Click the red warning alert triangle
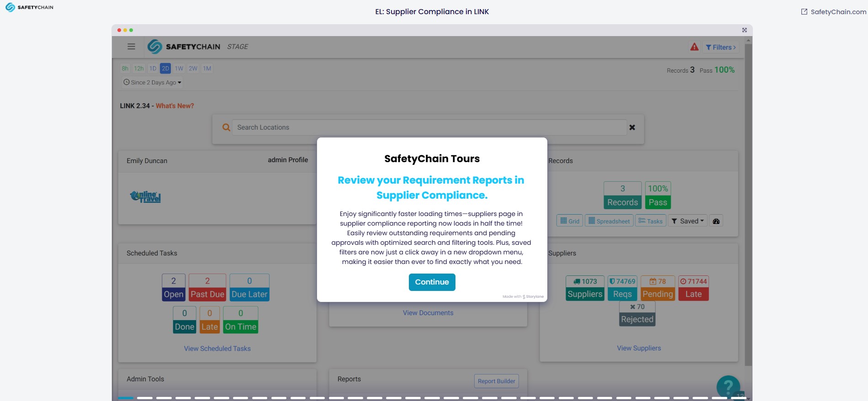 pos(694,47)
